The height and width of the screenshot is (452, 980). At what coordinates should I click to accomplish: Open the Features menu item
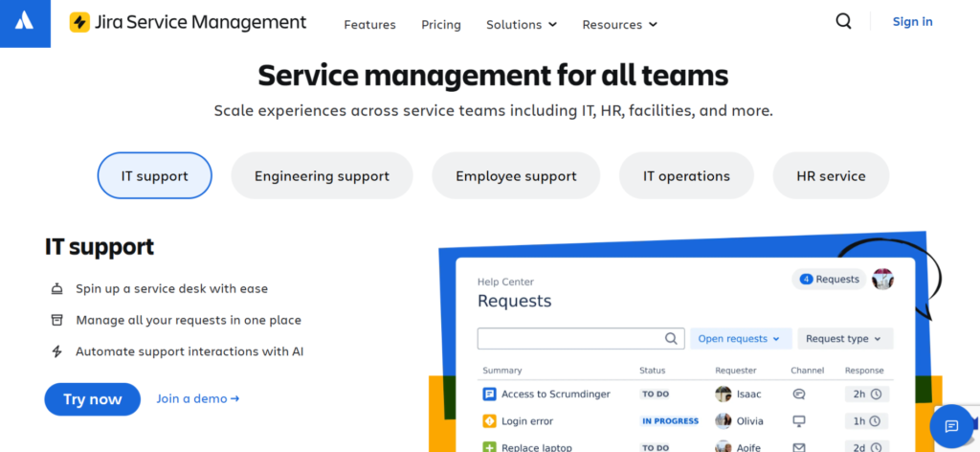(370, 24)
